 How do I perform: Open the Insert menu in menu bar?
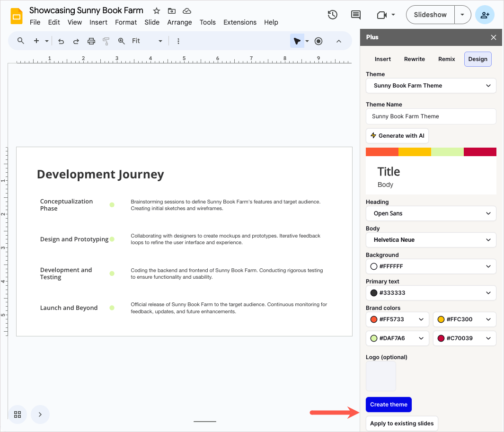98,22
